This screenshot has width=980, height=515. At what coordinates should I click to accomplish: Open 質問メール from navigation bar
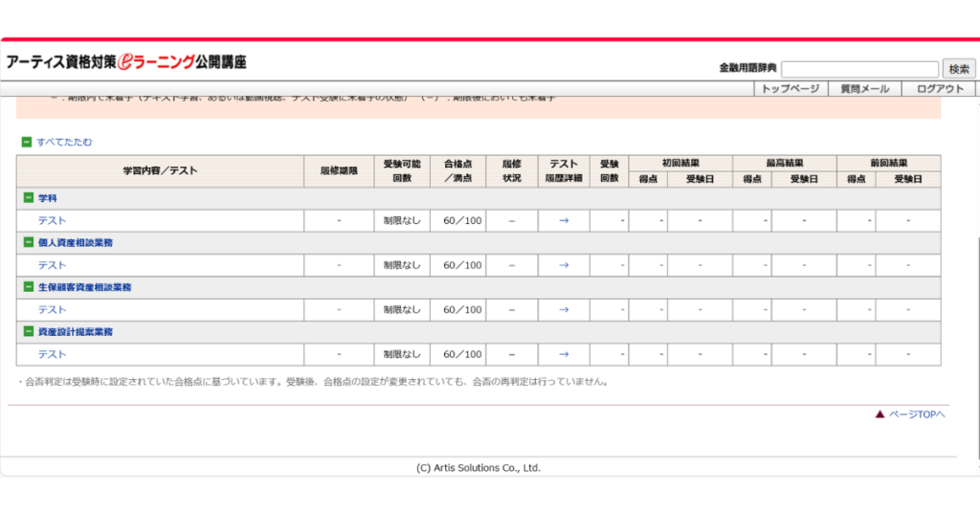tap(864, 88)
